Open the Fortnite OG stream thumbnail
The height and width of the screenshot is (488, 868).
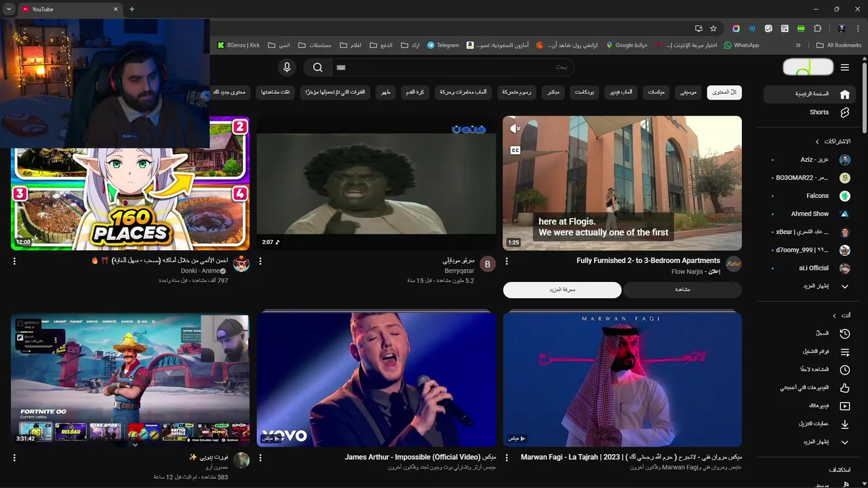(x=130, y=380)
